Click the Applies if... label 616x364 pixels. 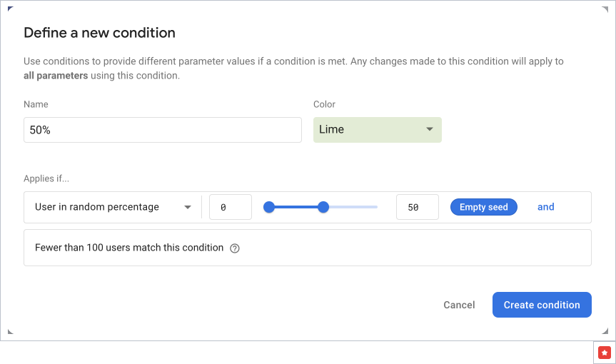(46, 178)
